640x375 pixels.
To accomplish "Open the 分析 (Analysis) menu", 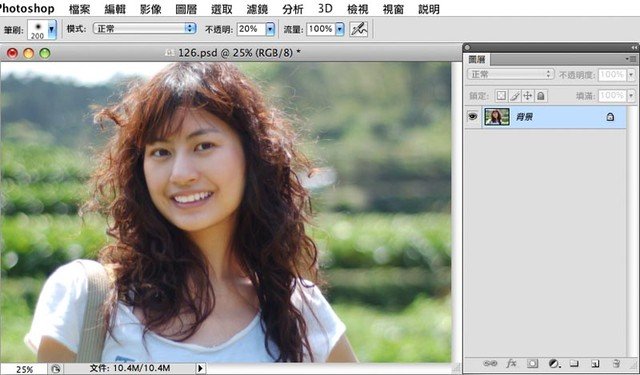I will (x=293, y=9).
